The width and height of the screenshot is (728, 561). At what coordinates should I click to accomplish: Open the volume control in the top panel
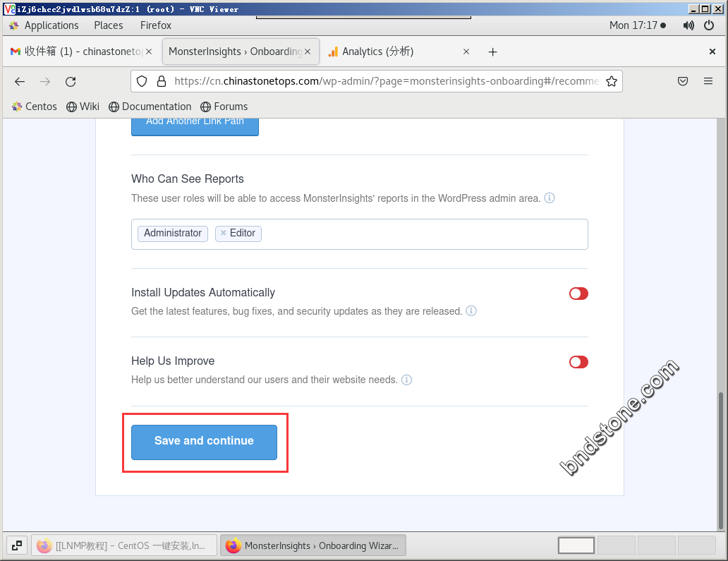tap(688, 25)
